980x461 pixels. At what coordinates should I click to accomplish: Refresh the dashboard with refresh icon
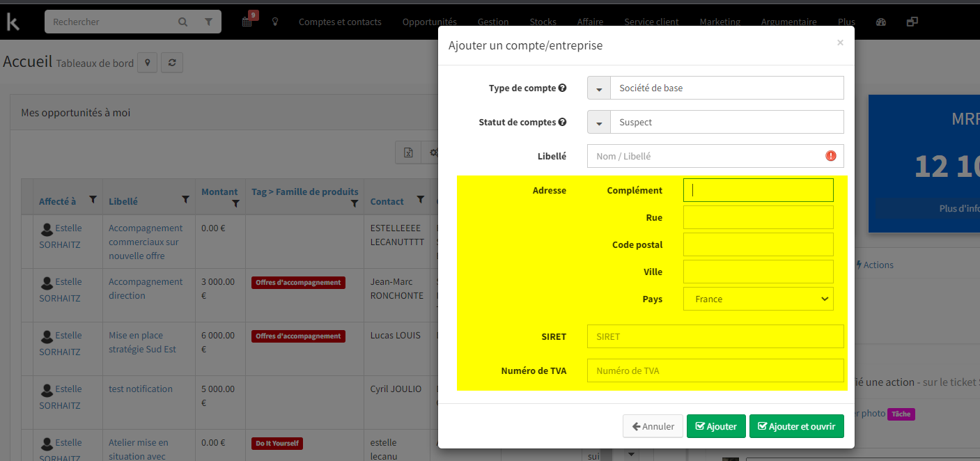click(171, 63)
